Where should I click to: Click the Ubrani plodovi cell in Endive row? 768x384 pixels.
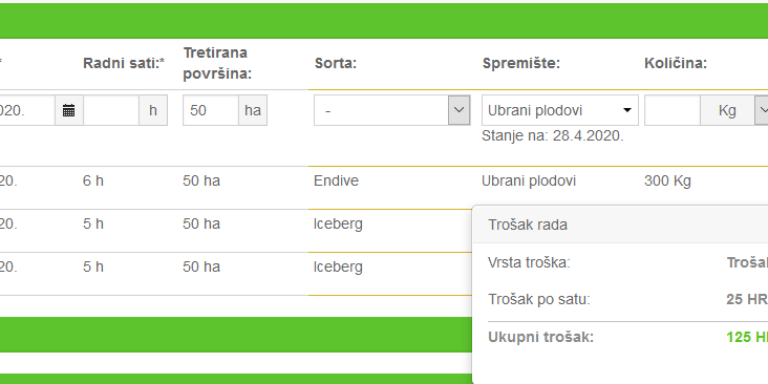(528, 181)
